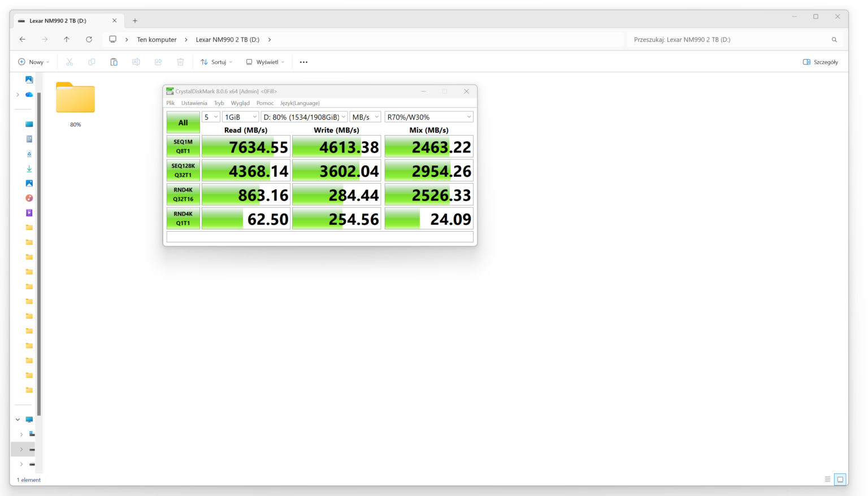
Task: Open the R70%/W30% mix ratio dropdown
Action: pyautogui.click(x=429, y=116)
